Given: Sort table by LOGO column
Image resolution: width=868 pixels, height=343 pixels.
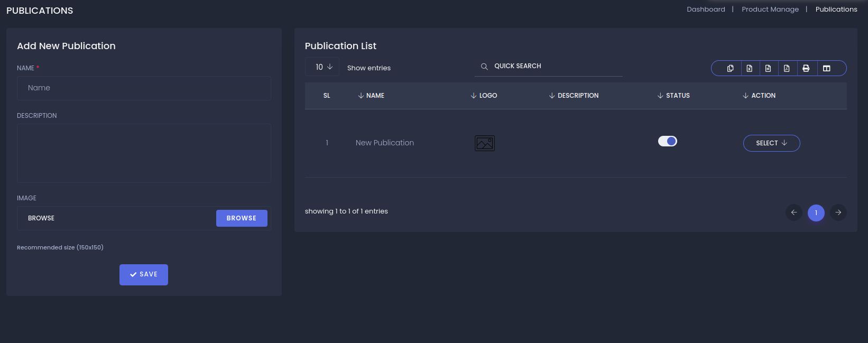Looking at the screenshot, I should click(484, 96).
